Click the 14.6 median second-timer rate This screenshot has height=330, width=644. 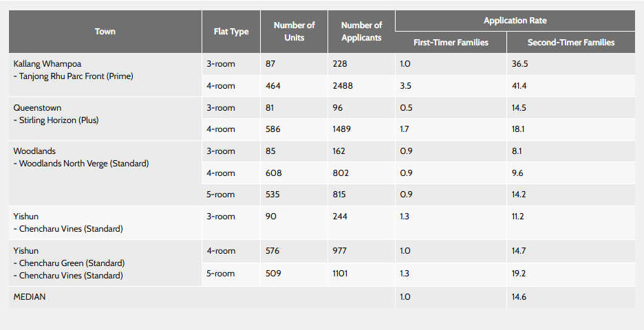click(519, 296)
